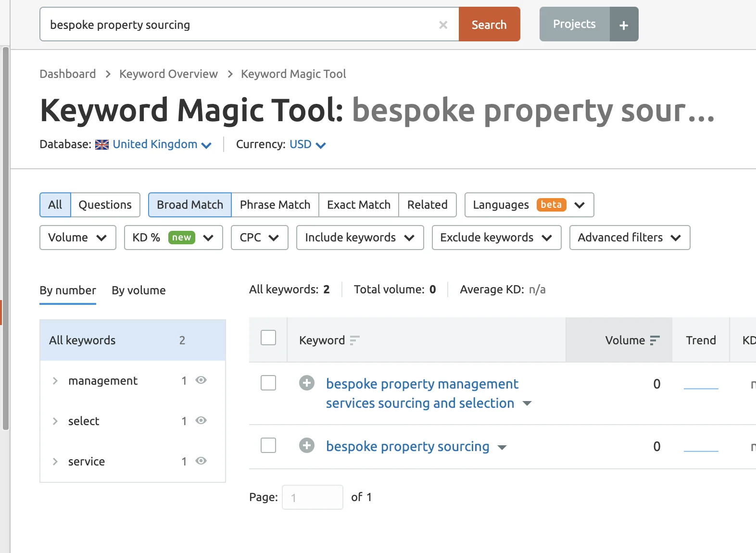
Task: Click the Keyword Magic Tool breadcrumb
Action: tap(293, 74)
